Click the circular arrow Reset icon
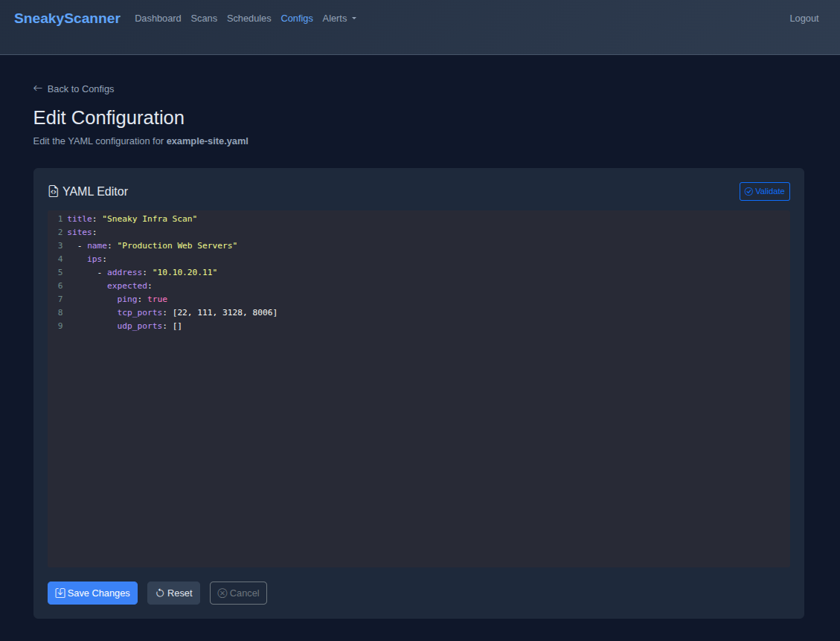The height and width of the screenshot is (641, 840). pos(160,593)
